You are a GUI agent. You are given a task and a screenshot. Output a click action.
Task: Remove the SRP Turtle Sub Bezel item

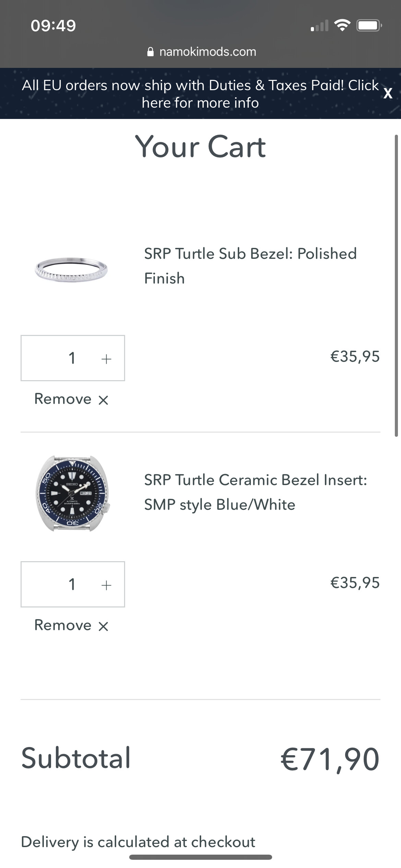[71, 399]
